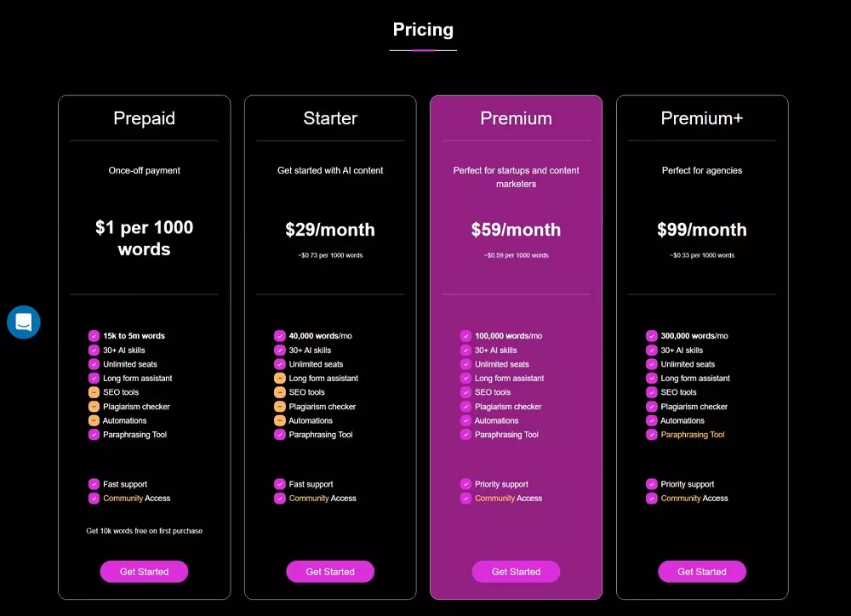The width and height of the screenshot is (851, 616).
Task: Click the Community Access link in Starter
Action: [x=323, y=499]
